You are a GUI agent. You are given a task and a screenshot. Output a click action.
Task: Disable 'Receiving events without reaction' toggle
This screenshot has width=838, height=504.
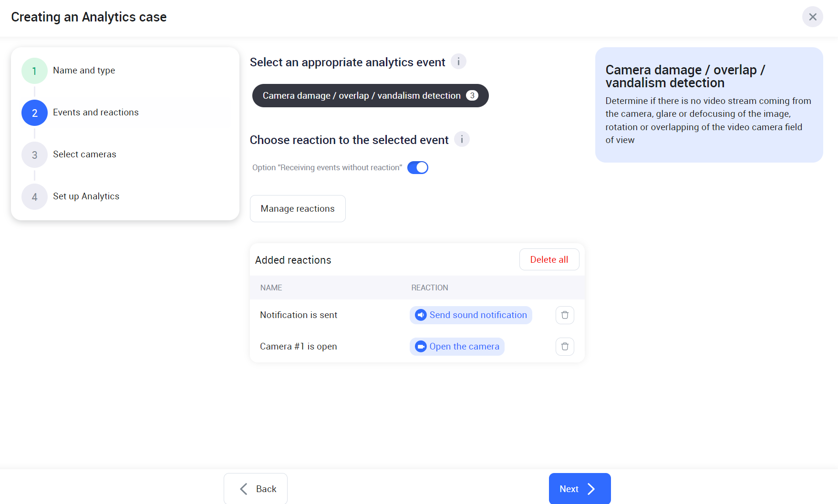coord(417,168)
